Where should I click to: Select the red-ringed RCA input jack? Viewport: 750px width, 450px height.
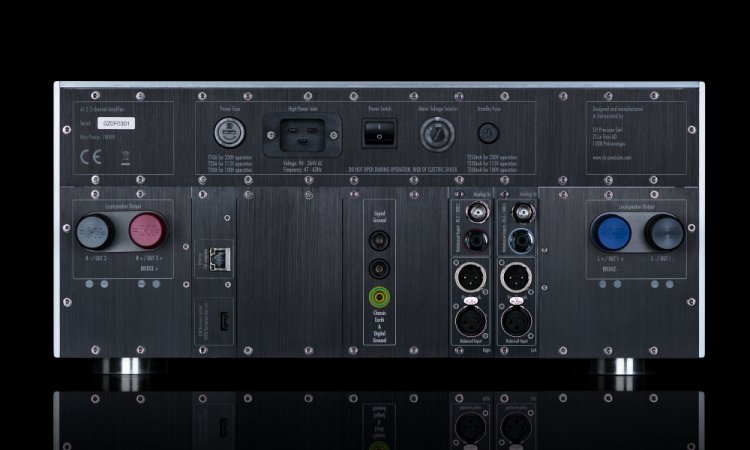click(x=476, y=241)
